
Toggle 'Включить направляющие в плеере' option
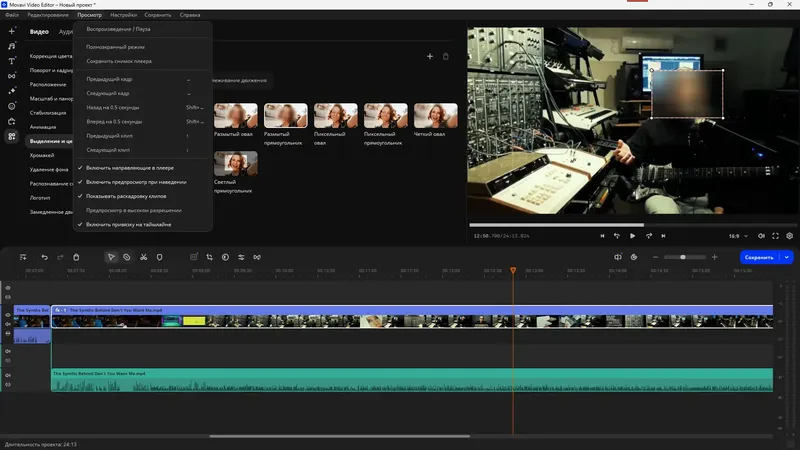point(130,168)
